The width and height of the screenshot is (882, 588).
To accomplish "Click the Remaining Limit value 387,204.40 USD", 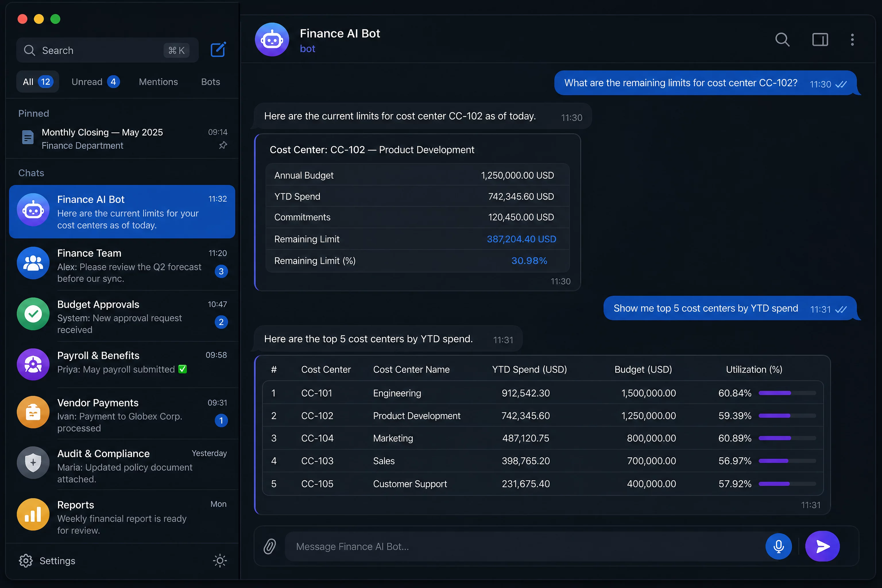I will [x=521, y=239].
